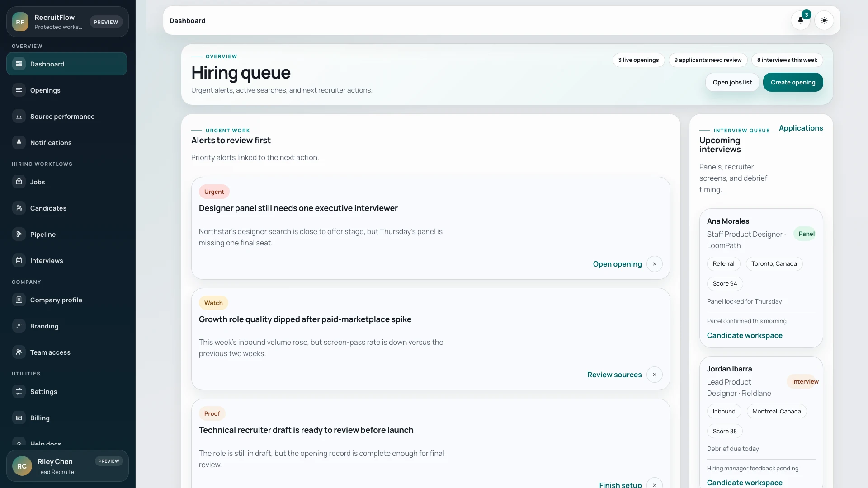Click the Jobs briefcase icon

point(19,182)
